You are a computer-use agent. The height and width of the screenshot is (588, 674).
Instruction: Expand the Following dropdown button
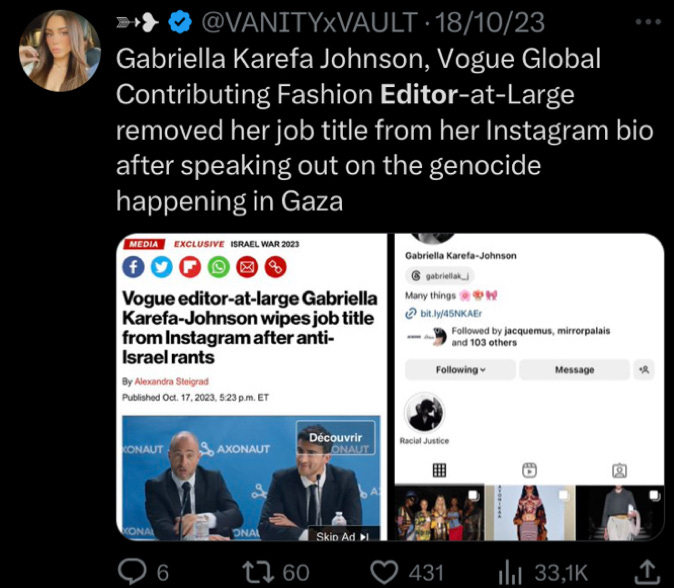(x=460, y=370)
